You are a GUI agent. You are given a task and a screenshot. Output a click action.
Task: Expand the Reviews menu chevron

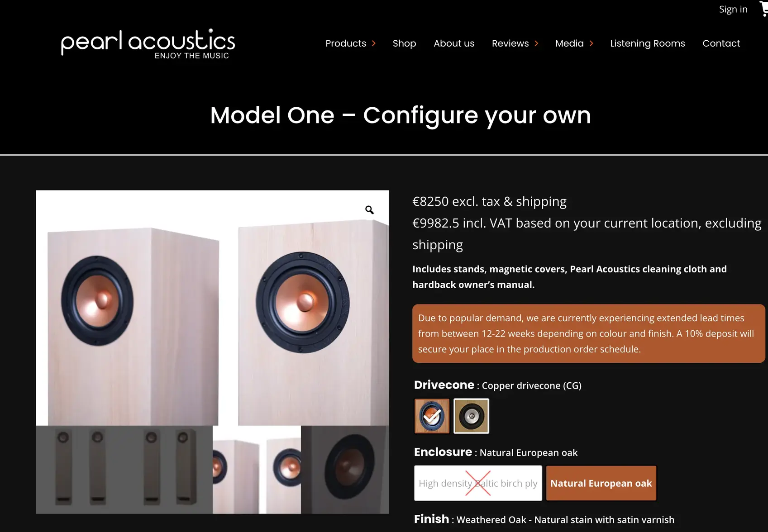click(536, 43)
